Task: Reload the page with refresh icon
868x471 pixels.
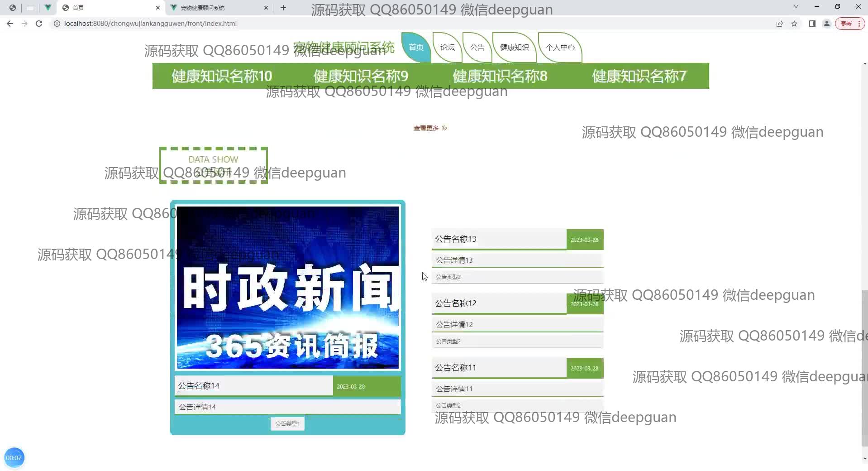Action: (x=39, y=24)
